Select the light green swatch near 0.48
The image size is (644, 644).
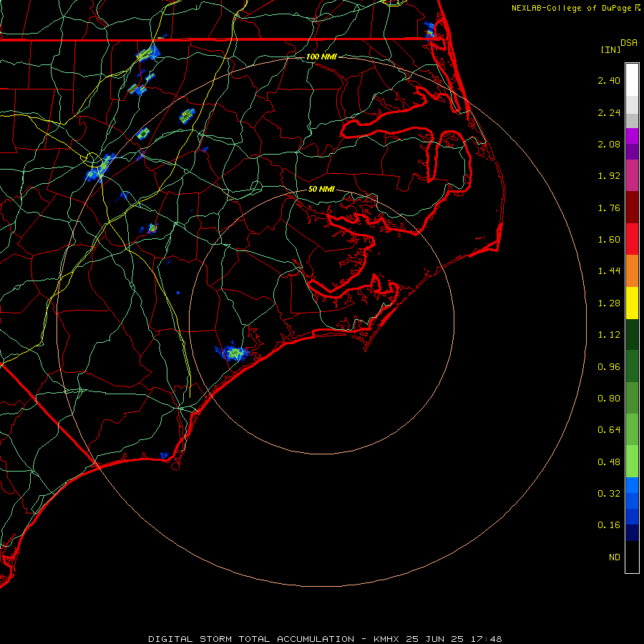(632, 462)
